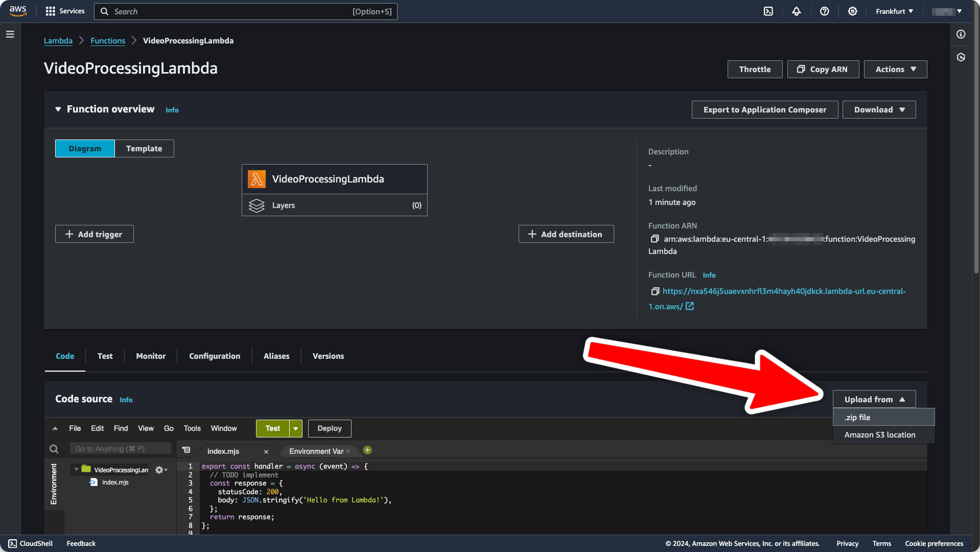Switch to Template view
The height and width of the screenshot is (552, 980).
[x=144, y=149]
